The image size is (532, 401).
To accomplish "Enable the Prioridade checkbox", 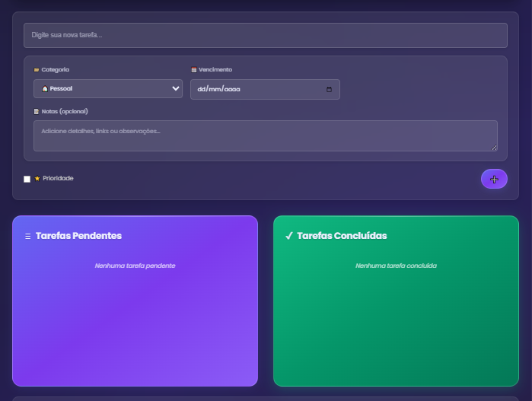I will click(27, 179).
